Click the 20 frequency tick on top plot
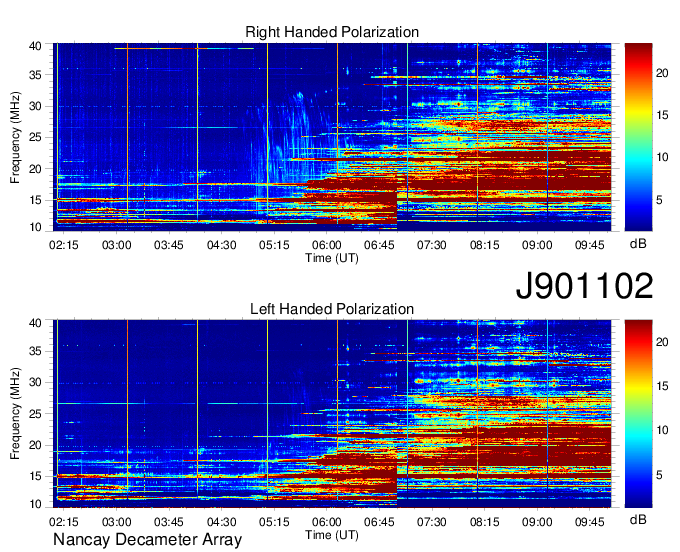680x552 pixels. point(35,169)
